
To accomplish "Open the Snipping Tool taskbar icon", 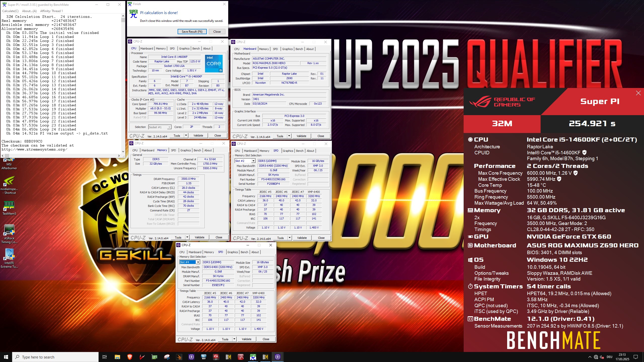I will [x=167, y=357].
